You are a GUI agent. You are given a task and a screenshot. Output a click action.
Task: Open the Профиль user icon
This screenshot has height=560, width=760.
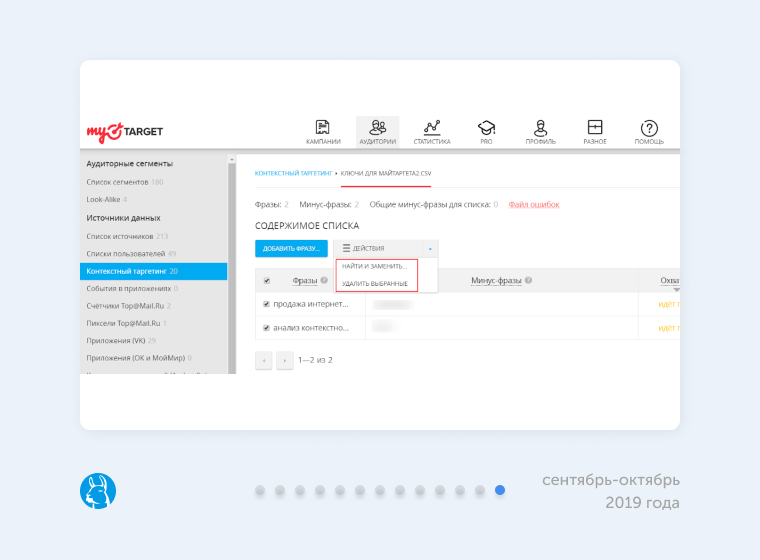click(x=540, y=128)
